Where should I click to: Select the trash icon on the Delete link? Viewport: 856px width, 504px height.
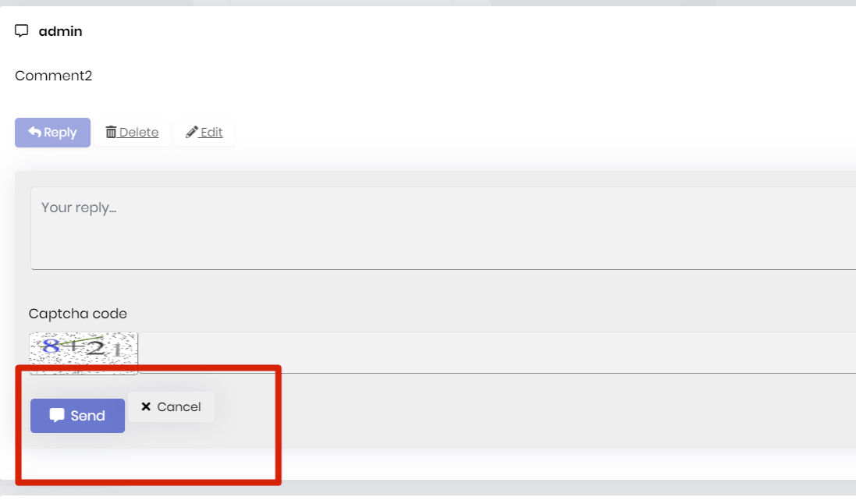point(112,131)
